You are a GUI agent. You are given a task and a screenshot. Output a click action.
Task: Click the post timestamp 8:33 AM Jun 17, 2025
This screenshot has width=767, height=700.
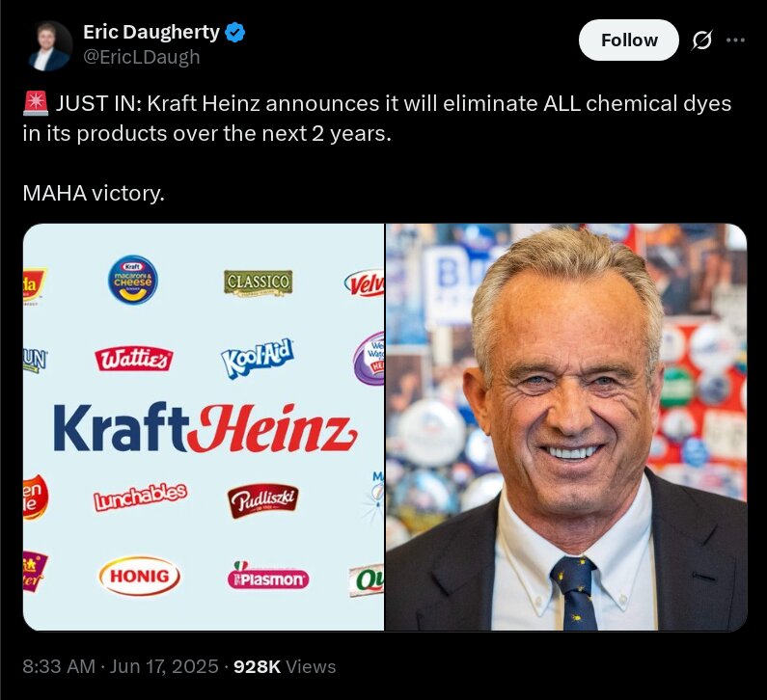coord(121,666)
